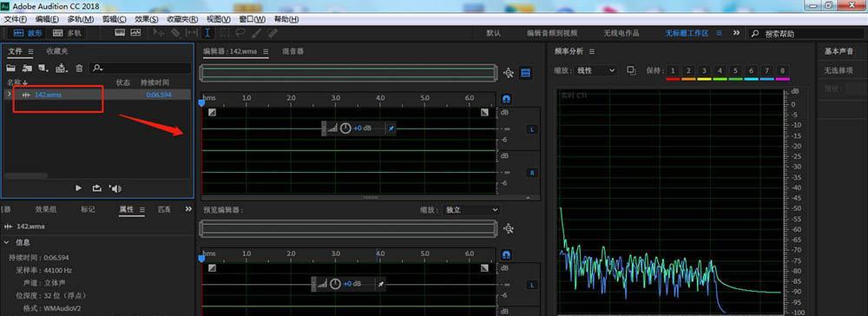This screenshot has height=316, width=868.
Task: Switch to the 混音器 tab
Action: (x=293, y=51)
